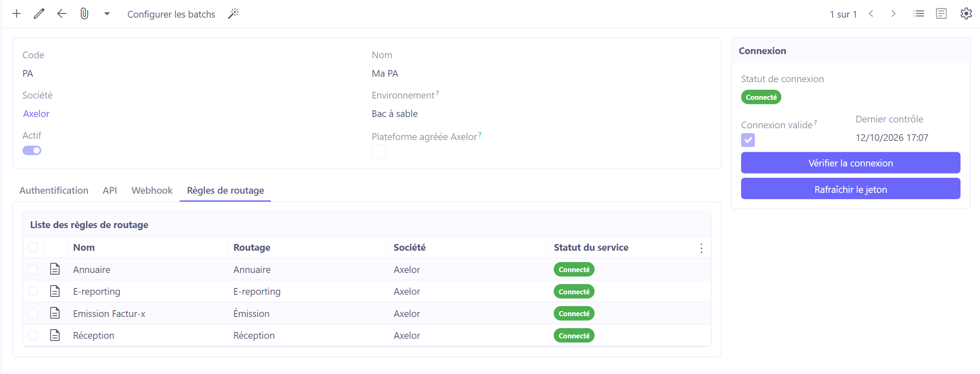Check the Emission Factur-x row checkbox
Screen dimensions: 980x374
tap(33, 313)
